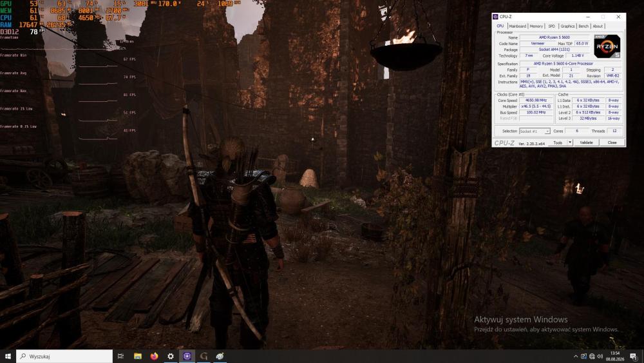The height and width of the screenshot is (363, 644).
Task: Click the Cores value 6
Action: tap(576, 131)
